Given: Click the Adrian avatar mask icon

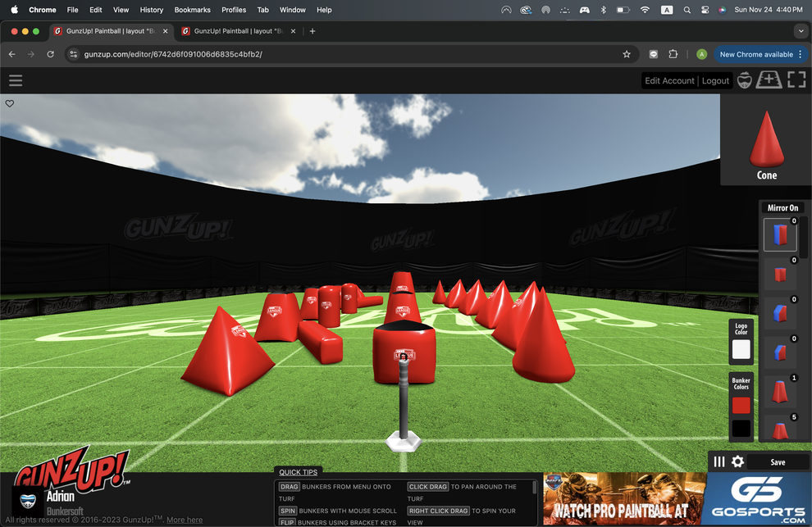Looking at the screenshot, I should tap(28, 501).
